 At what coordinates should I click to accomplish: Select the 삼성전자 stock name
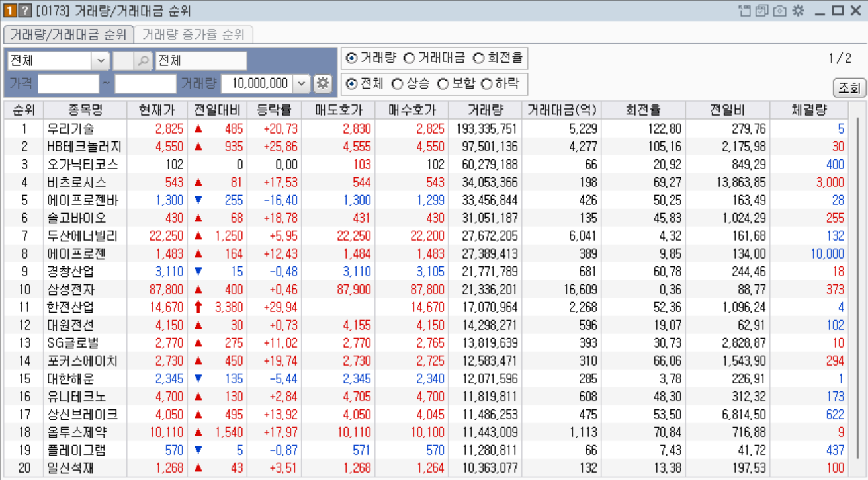(x=71, y=290)
